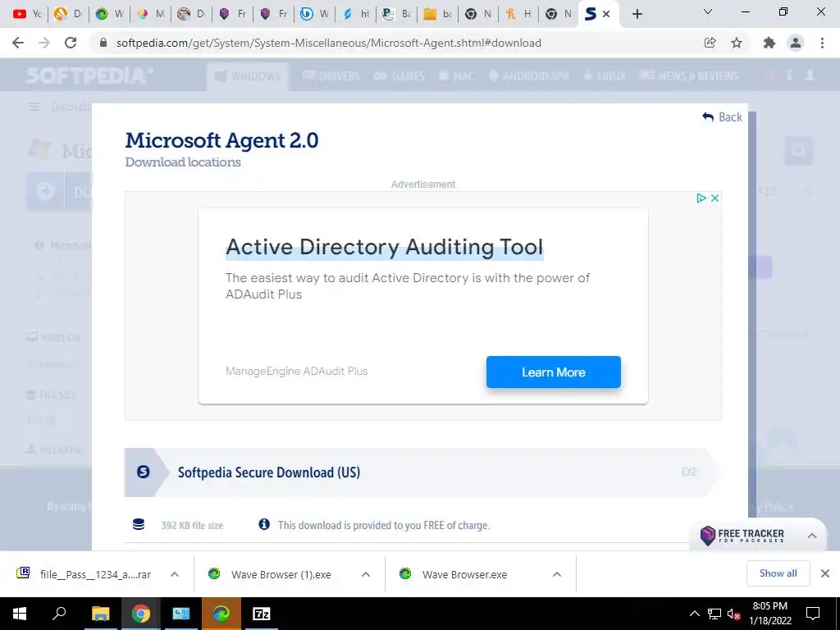
Task: Switch to the YouTube browser tab
Action: coord(28,14)
